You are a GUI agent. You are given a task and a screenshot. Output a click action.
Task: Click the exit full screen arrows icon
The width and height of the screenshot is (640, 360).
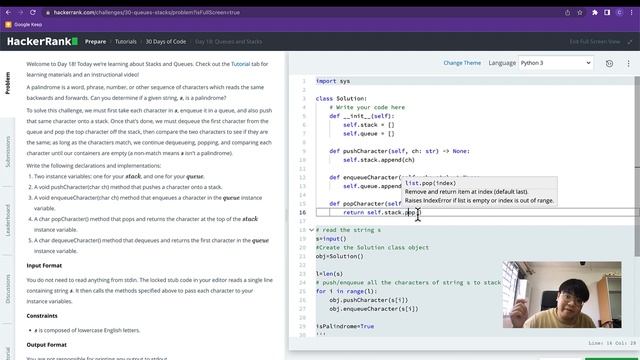629,42
